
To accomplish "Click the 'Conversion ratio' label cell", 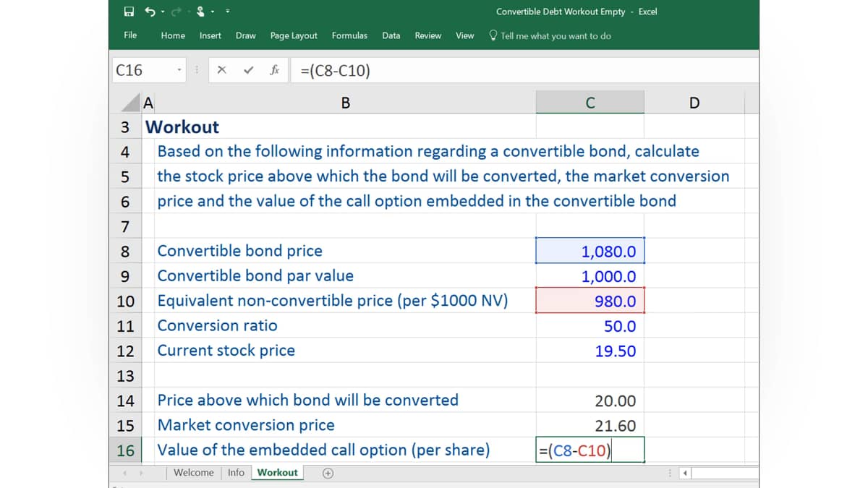I will (217, 326).
